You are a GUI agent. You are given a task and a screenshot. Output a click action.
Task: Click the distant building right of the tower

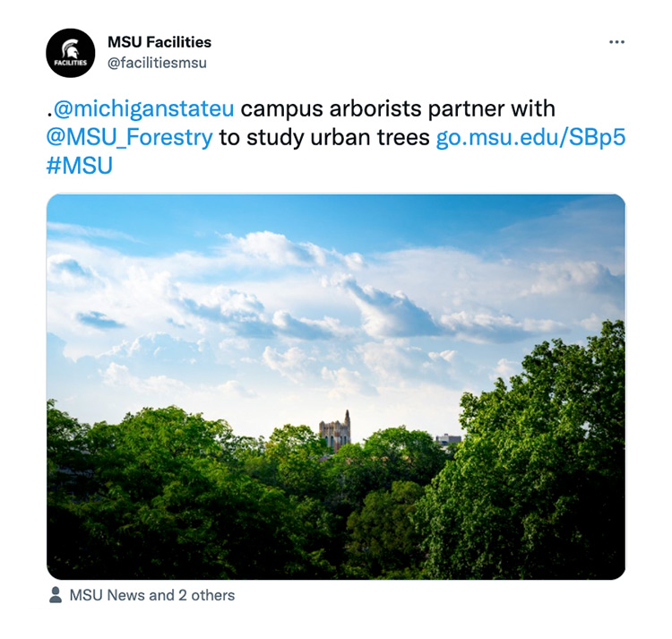pyautogui.click(x=448, y=439)
